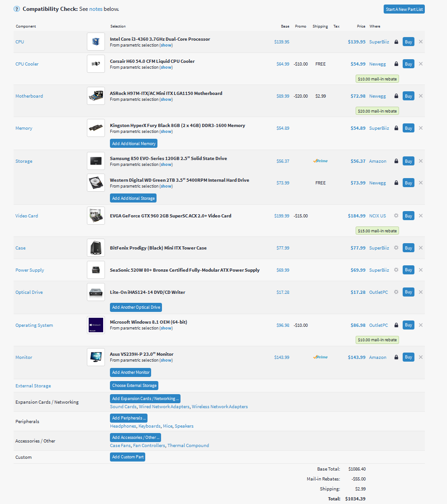
Task: Click Add Additional Memory button
Action: (133, 144)
